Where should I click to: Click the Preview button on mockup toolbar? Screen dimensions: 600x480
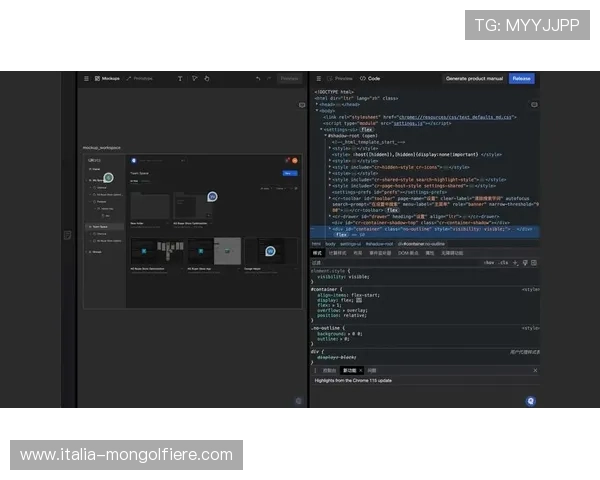(x=289, y=78)
